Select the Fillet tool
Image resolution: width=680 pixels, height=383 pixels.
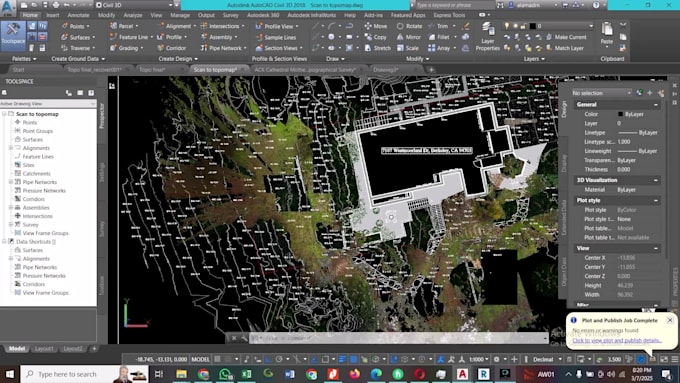tap(439, 37)
